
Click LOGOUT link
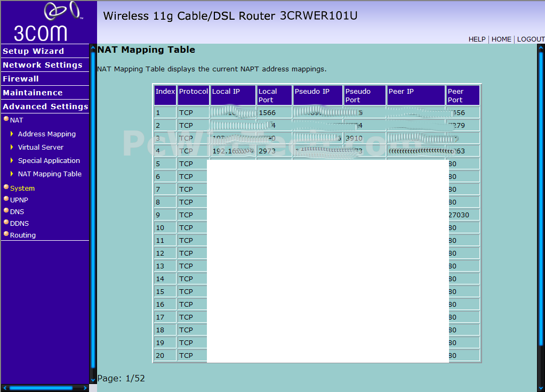click(531, 39)
